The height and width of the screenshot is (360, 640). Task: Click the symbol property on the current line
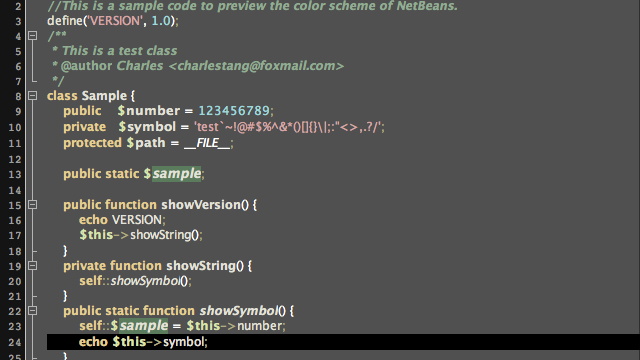(183, 342)
